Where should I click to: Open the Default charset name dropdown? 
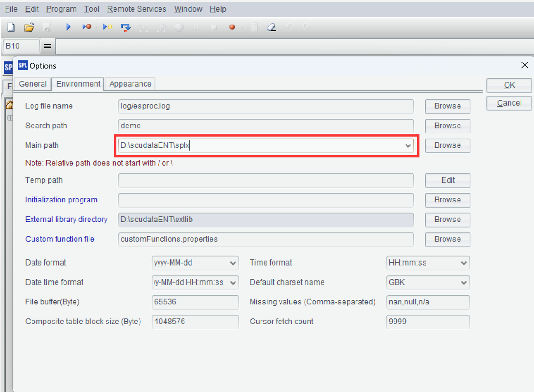point(464,282)
